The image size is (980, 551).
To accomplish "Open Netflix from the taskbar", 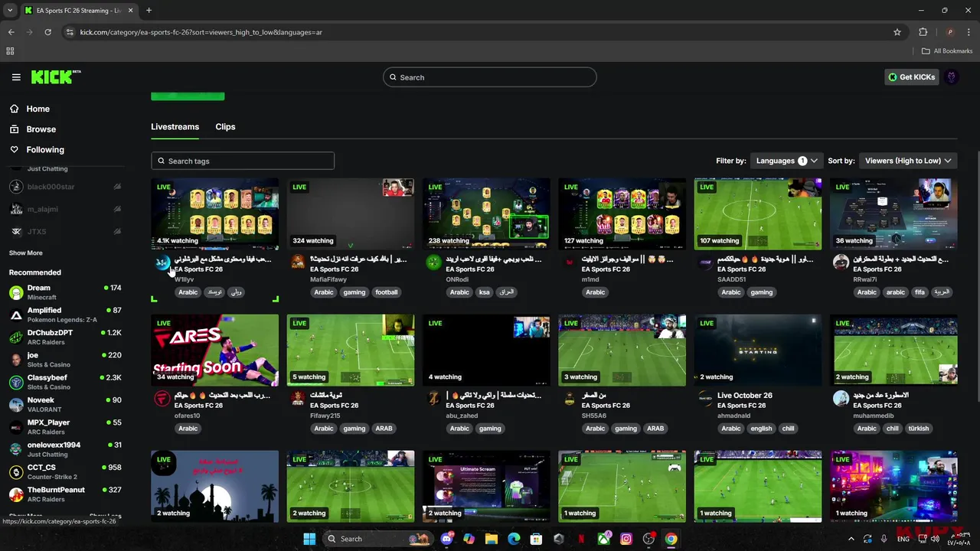I will (x=581, y=539).
